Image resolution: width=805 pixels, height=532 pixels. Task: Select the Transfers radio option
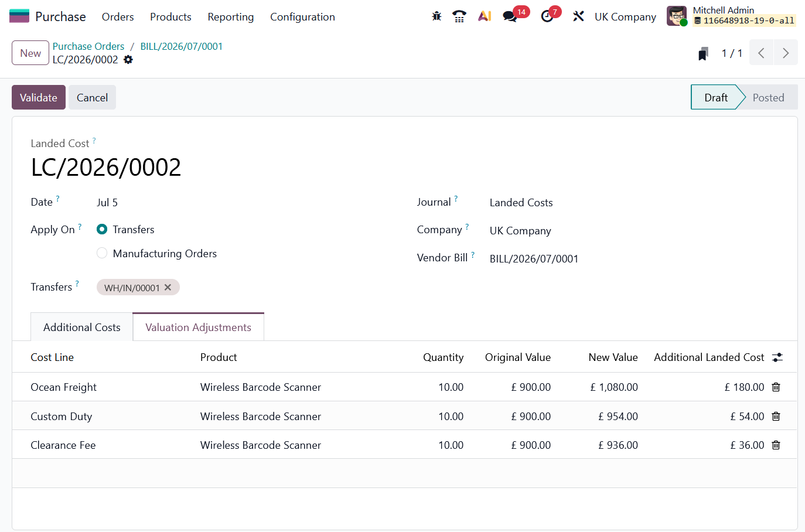tap(102, 229)
